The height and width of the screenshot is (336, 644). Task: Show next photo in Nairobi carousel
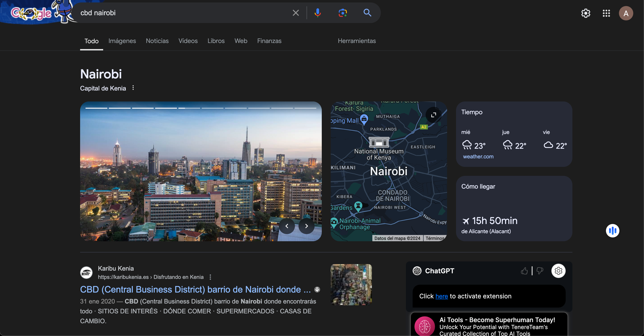307,226
